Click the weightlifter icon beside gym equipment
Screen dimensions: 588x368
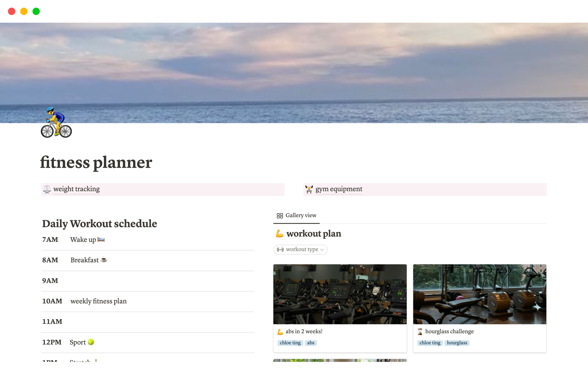click(x=309, y=189)
